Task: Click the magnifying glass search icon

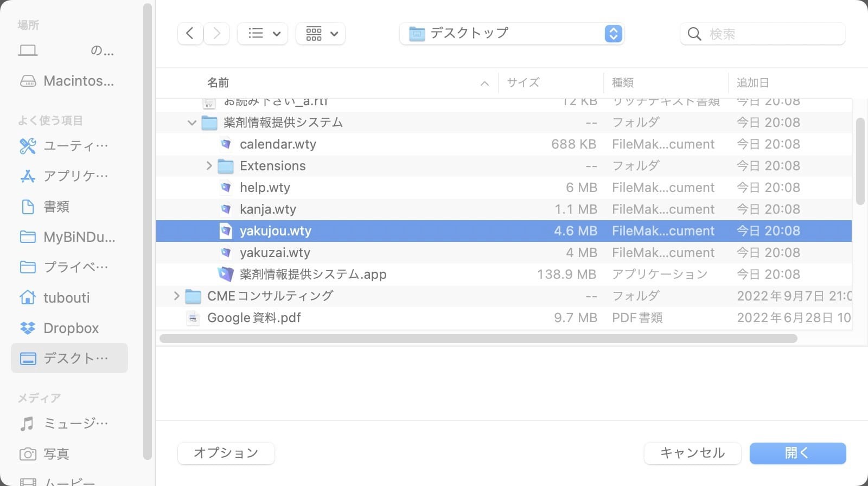Action: 694,34
